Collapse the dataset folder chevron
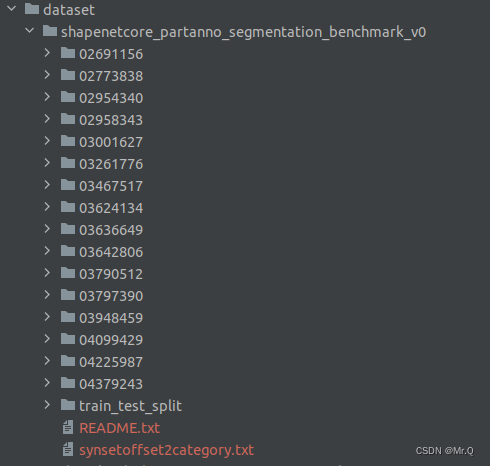490x466 pixels. (x=12, y=9)
